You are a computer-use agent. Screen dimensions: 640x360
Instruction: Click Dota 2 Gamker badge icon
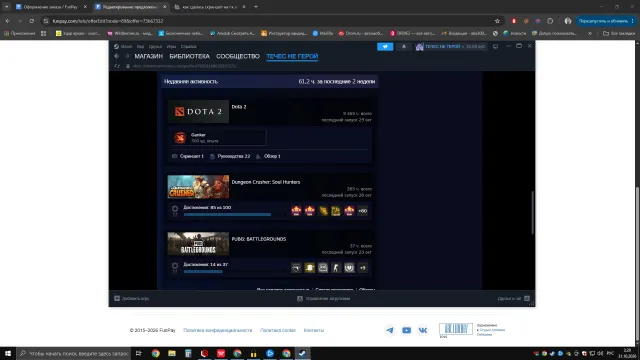click(180, 138)
